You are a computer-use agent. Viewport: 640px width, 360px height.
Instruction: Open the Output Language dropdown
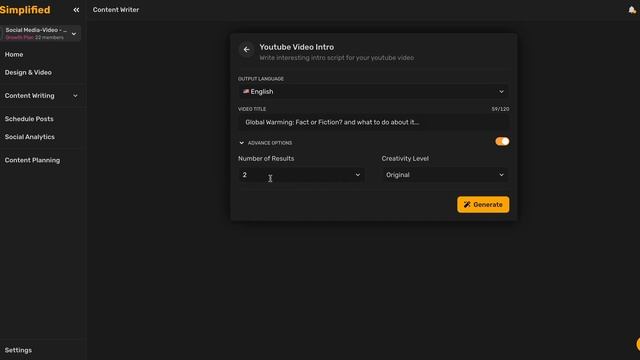(373, 91)
